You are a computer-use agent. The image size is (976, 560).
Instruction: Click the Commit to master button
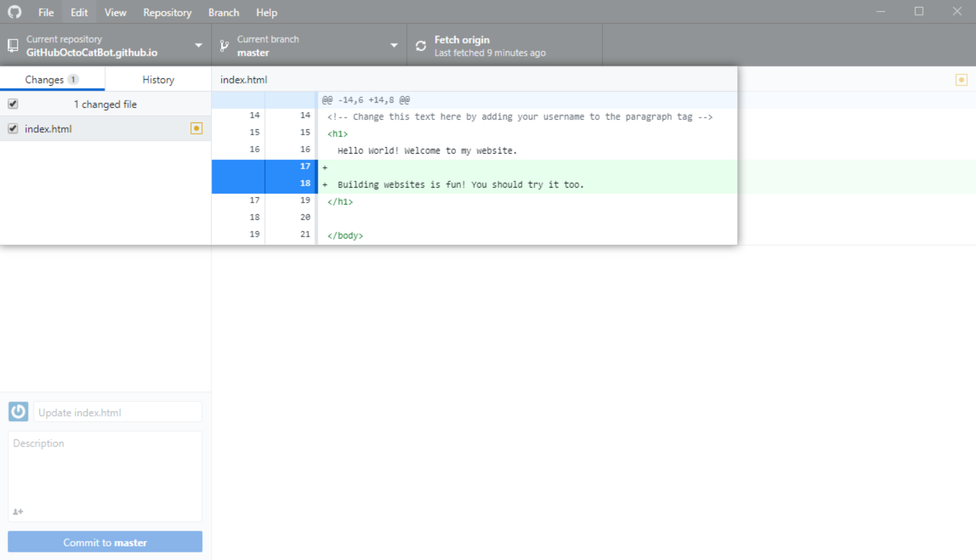click(105, 542)
